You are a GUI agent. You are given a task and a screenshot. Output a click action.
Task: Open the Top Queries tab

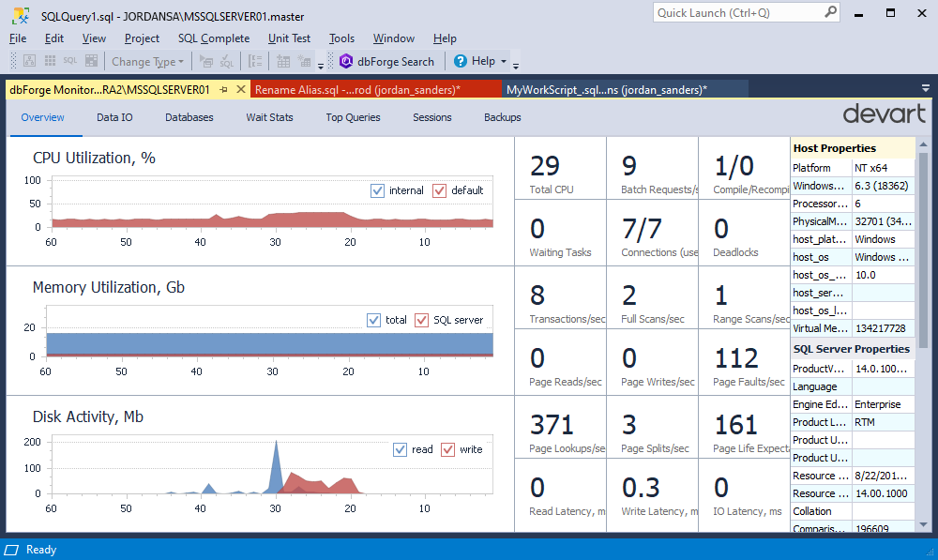click(353, 117)
